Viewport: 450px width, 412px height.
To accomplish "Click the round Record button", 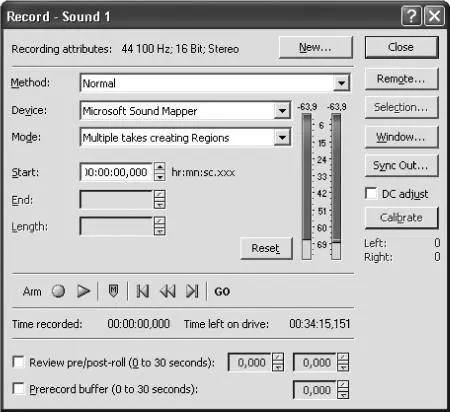I will point(59,291).
